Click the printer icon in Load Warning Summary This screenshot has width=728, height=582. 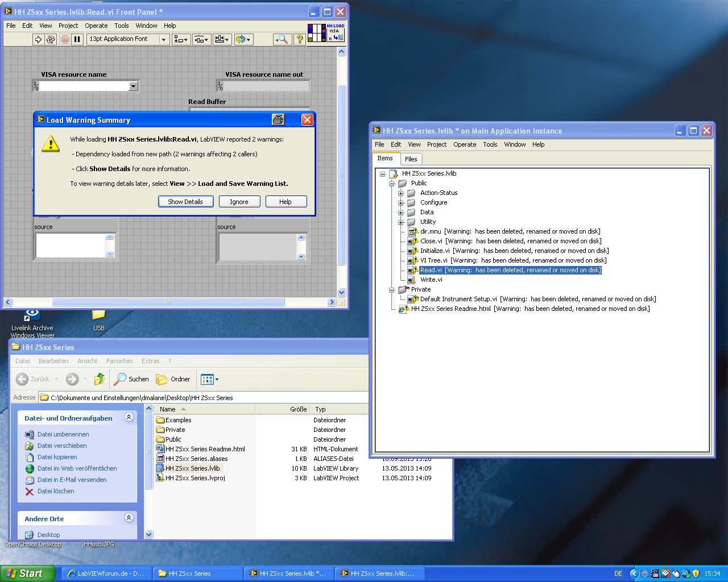[x=278, y=119]
